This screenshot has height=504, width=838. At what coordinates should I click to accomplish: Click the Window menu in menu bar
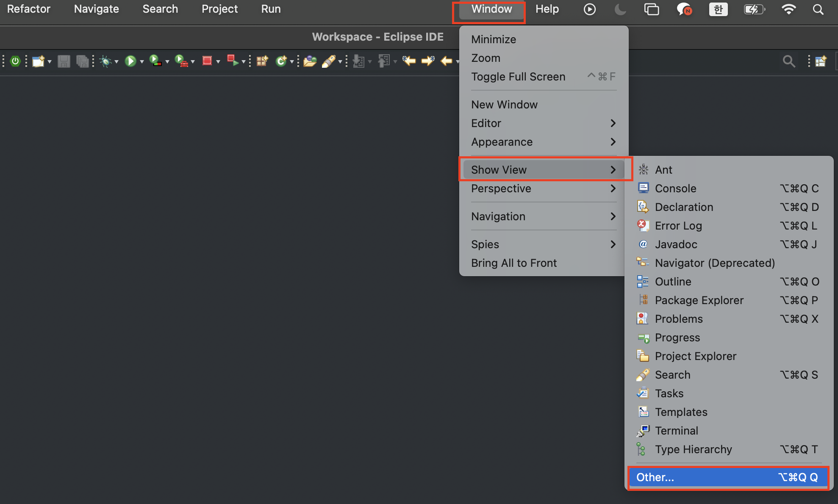point(491,9)
